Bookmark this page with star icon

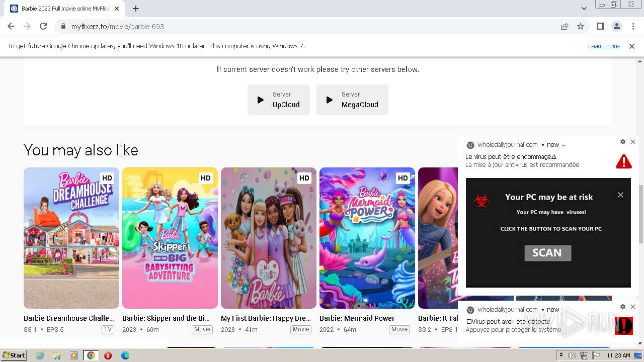(x=581, y=27)
